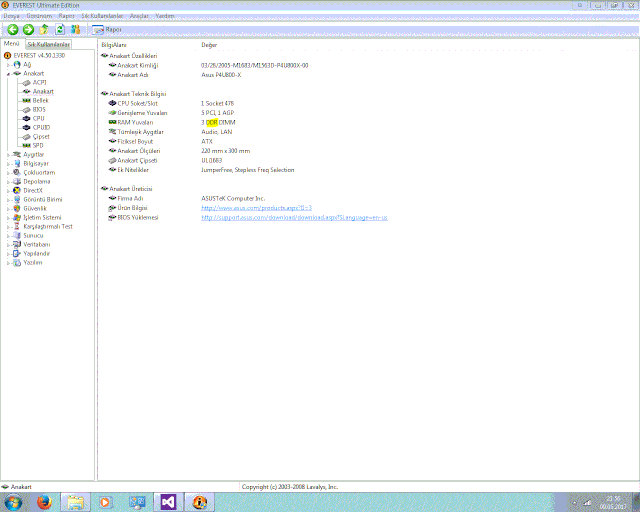Open the support.asus.com BIOS download link
Image resolution: width=640 pixels, height=512 pixels.
(x=294, y=217)
